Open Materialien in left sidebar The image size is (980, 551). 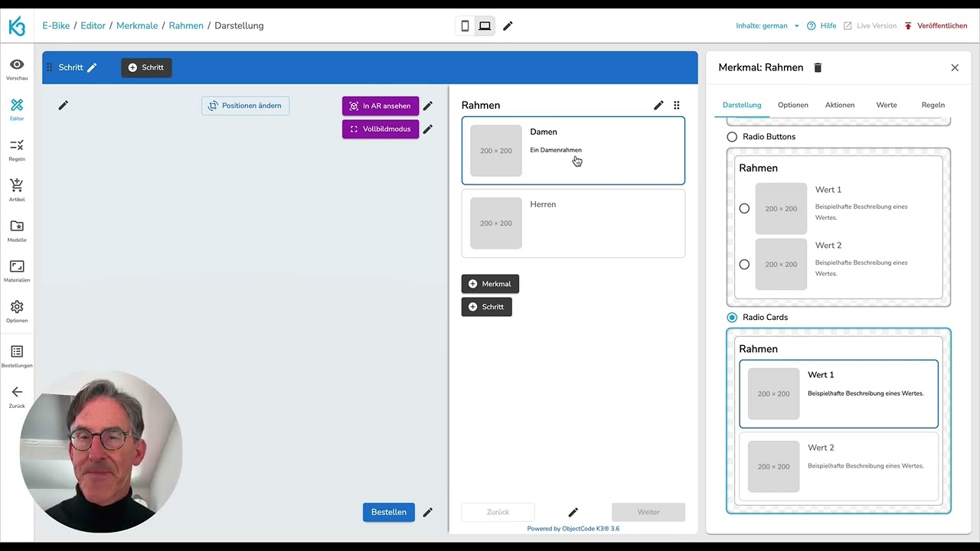17,271
